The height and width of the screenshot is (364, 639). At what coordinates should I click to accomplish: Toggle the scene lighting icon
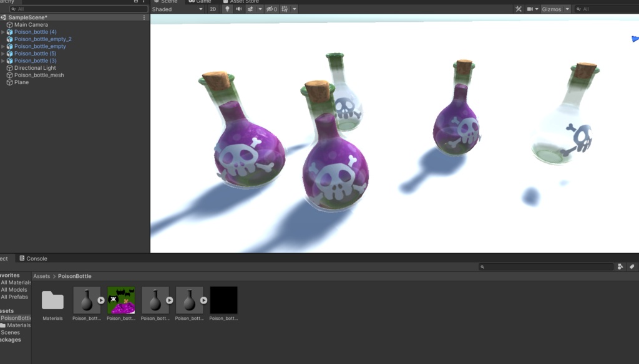pyautogui.click(x=228, y=9)
